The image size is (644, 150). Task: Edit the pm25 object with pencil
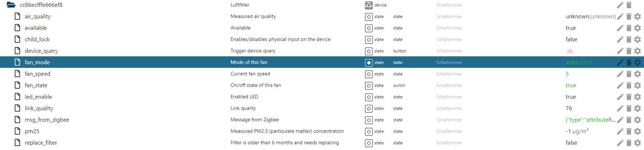620,131
